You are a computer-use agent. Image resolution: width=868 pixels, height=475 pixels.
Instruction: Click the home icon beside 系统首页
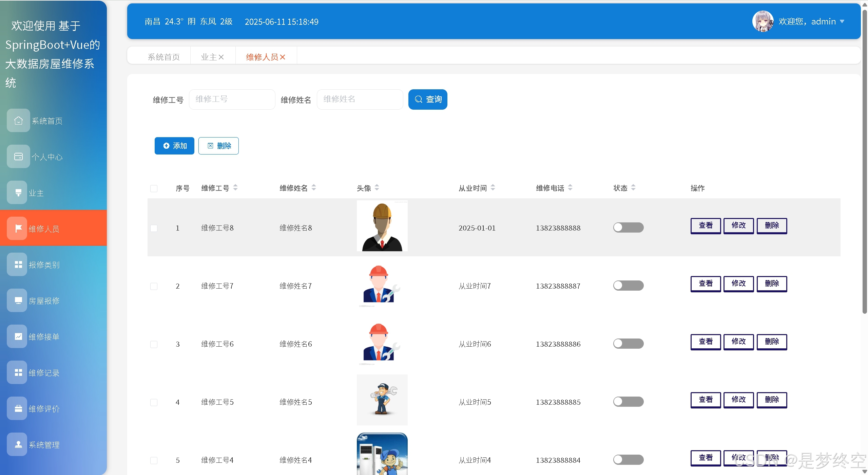[x=18, y=121]
